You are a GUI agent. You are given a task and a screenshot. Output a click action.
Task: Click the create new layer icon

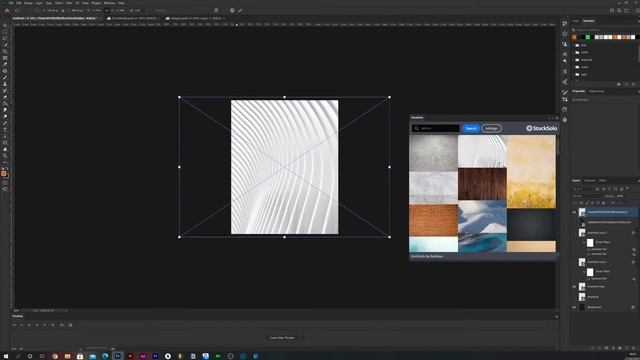627,348
